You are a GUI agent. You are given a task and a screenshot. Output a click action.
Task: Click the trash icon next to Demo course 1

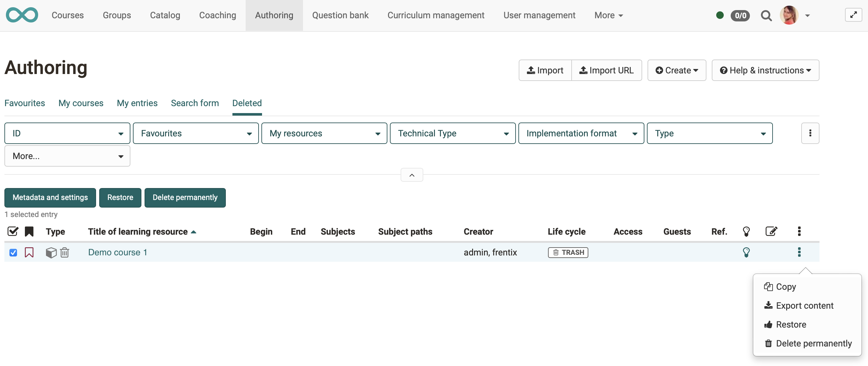[65, 252]
